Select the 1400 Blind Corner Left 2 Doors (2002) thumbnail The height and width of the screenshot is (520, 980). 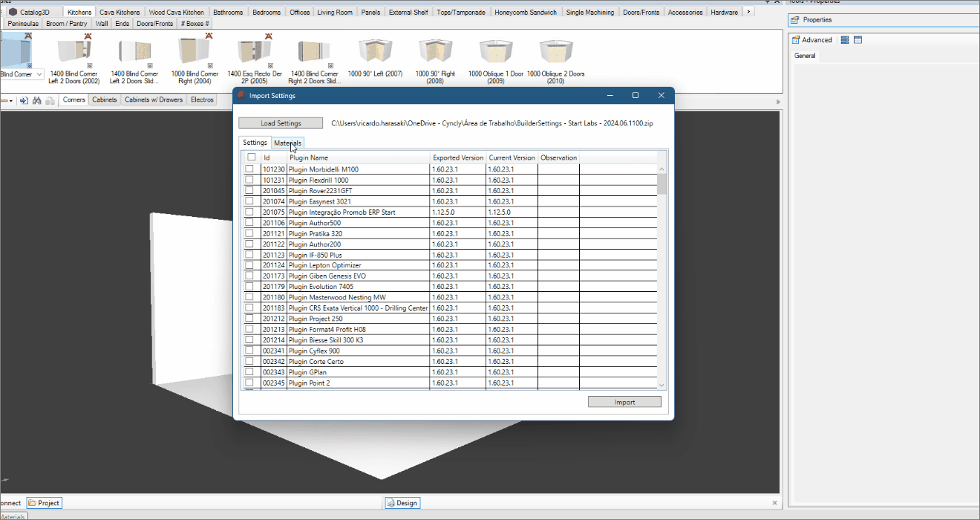(74, 51)
